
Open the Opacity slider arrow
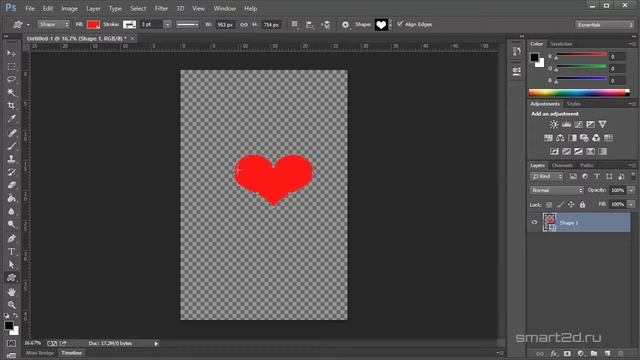[631, 190]
